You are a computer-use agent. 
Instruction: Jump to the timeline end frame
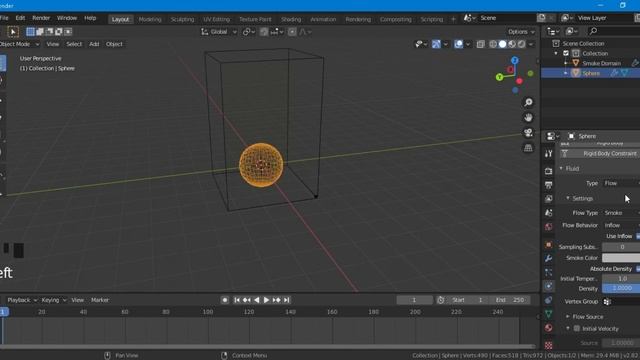[287, 300]
